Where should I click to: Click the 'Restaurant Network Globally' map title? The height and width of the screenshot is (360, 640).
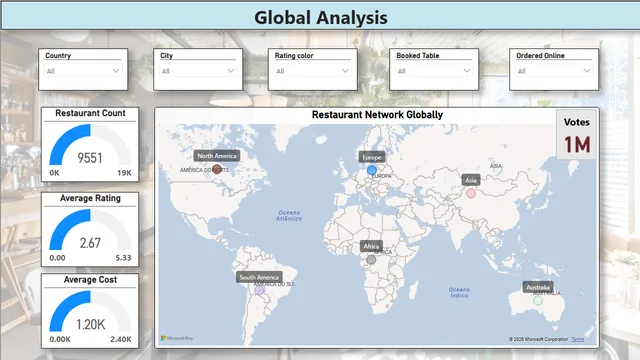[377, 115]
